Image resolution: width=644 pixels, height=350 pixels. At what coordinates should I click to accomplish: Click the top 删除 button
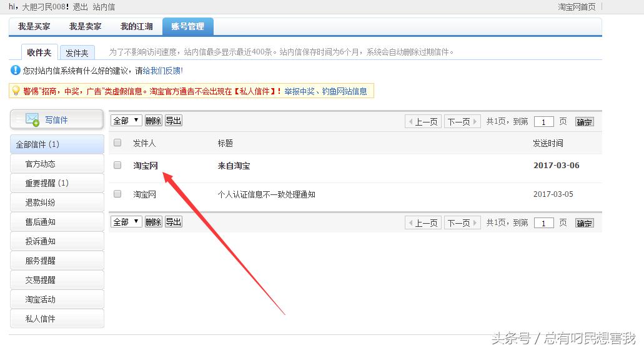pos(153,121)
